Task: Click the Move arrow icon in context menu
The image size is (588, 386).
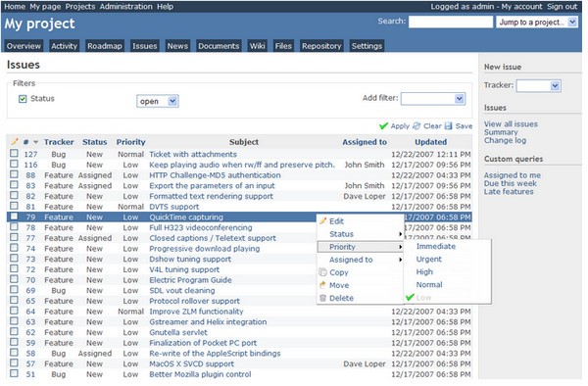Action: (x=322, y=285)
